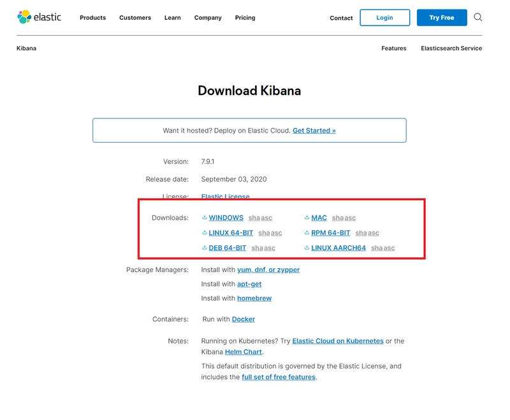
Task: Download the WINDOWS package
Action: click(x=226, y=217)
